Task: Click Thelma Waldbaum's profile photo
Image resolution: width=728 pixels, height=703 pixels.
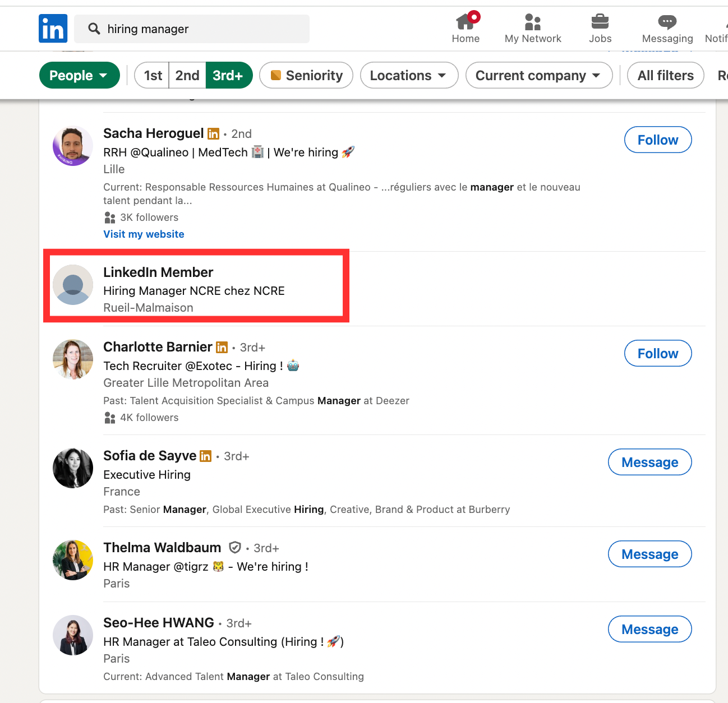Action: click(x=73, y=560)
